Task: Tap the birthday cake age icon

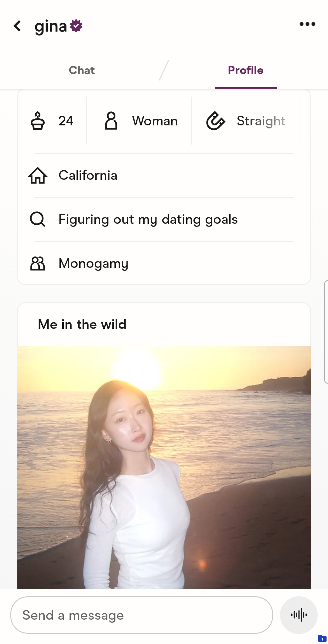Action: pos(38,121)
